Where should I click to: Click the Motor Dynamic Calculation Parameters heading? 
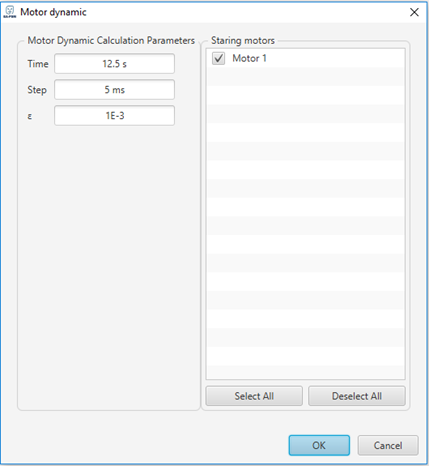pos(111,41)
